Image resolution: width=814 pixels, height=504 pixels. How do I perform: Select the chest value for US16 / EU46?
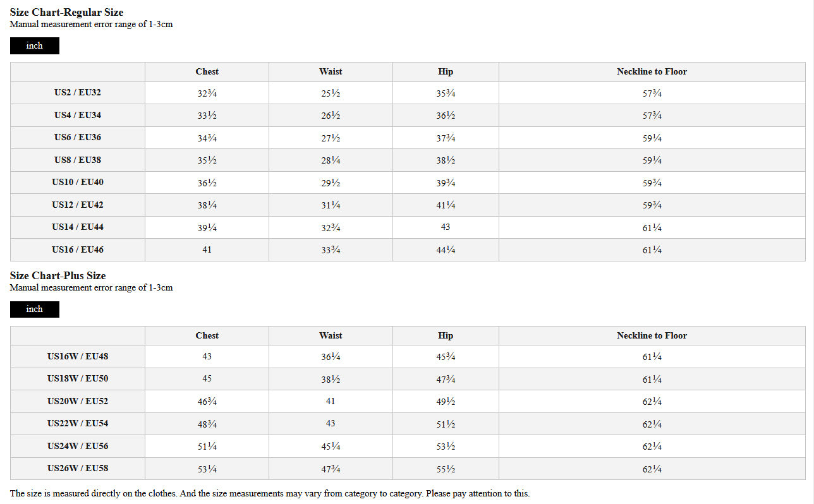(x=207, y=249)
